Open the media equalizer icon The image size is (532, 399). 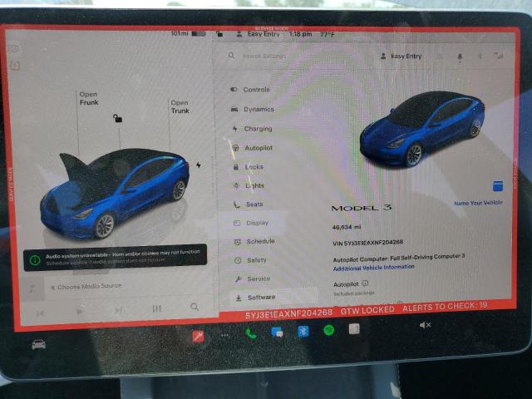[156, 308]
